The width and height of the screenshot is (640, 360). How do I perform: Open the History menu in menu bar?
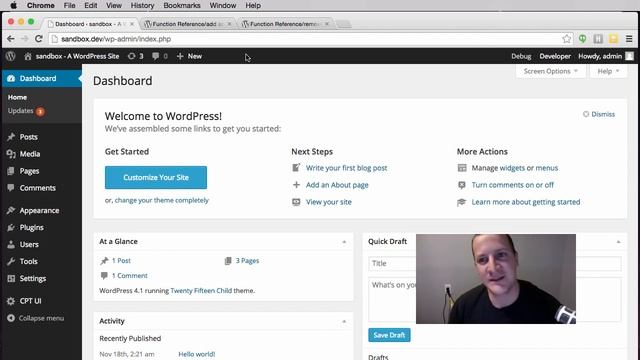[x=142, y=5]
